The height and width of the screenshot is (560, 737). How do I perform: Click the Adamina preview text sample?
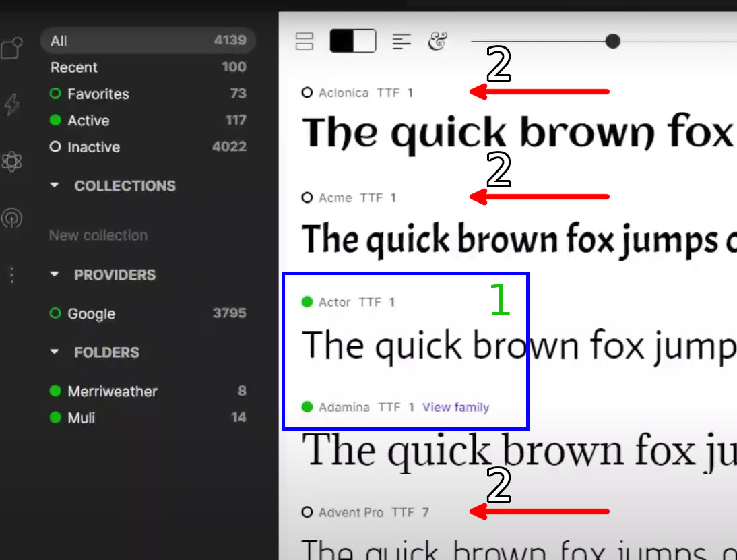[519, 452]
